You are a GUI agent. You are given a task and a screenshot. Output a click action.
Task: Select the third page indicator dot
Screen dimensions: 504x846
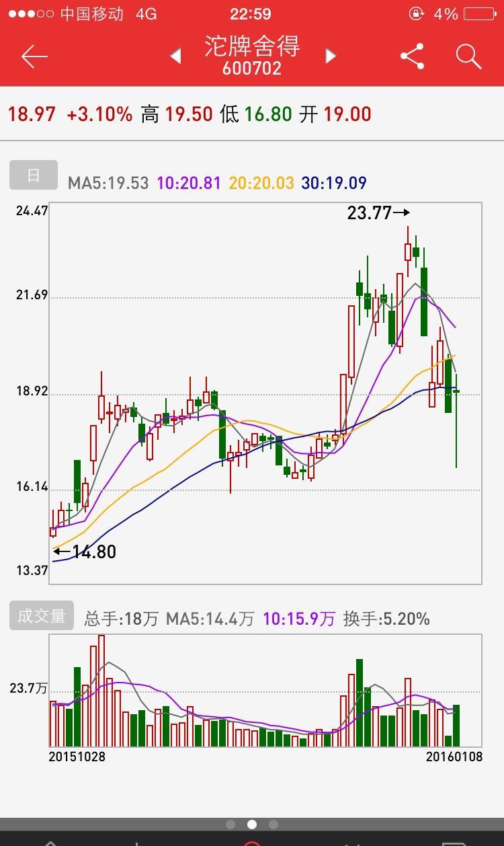[273, 824]
